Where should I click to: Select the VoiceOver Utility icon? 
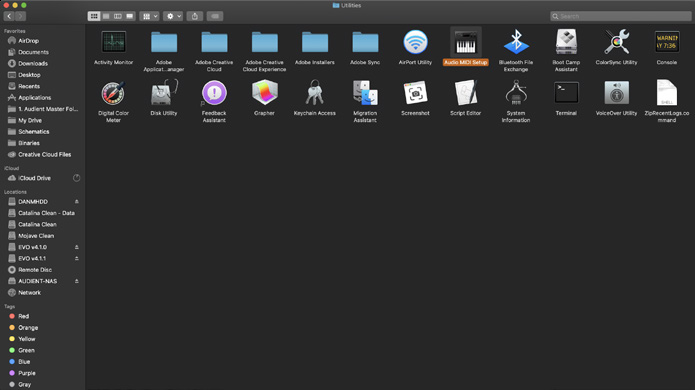tap(617, 93)
